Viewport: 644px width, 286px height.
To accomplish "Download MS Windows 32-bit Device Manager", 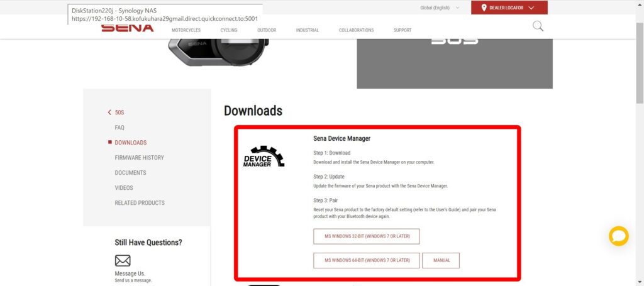I will pyautogui.click(x=367, y=236).
